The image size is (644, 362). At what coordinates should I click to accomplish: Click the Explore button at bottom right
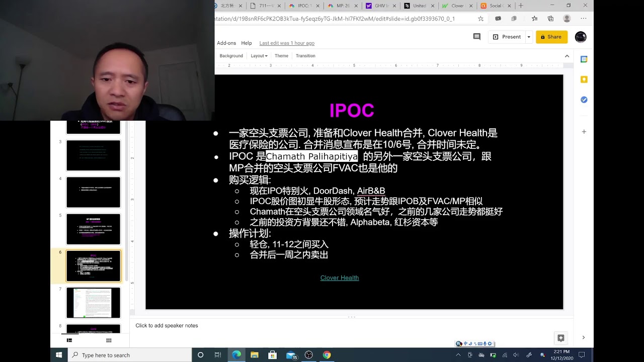(x=561, y=338)
